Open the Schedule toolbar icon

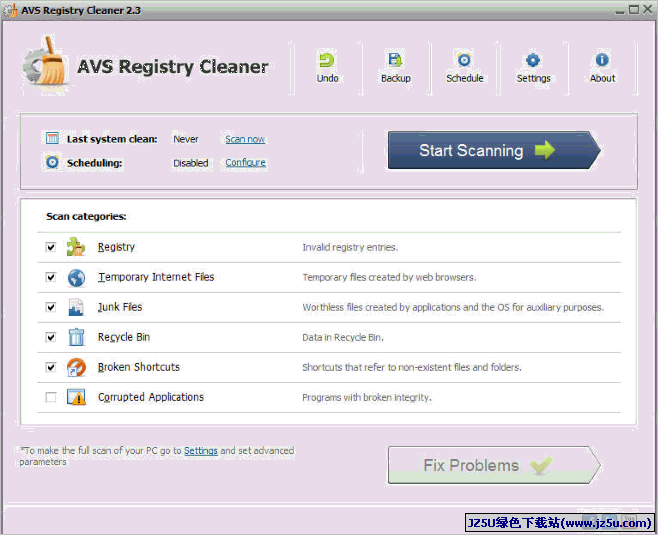464,60
